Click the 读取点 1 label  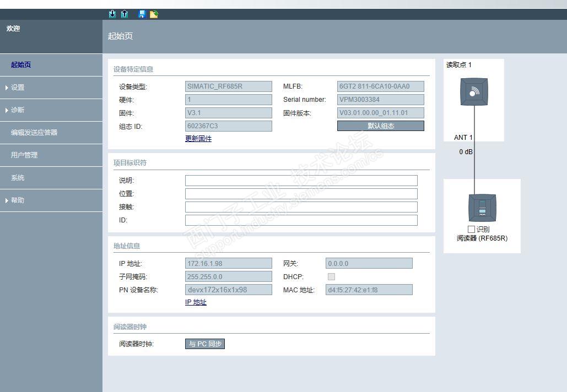pos(458,65)
